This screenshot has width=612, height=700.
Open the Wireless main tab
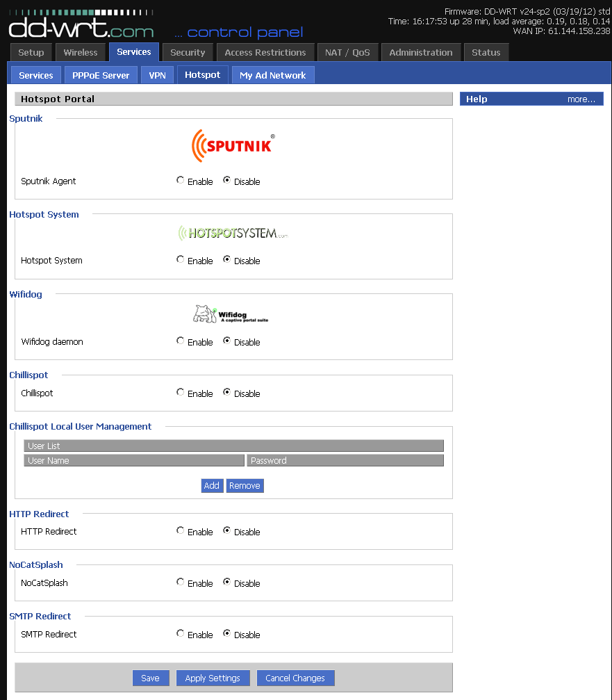point(81,53)
